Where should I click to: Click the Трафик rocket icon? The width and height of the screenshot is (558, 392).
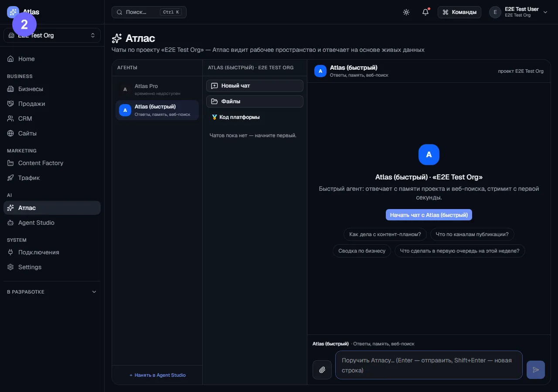point(10,178)
